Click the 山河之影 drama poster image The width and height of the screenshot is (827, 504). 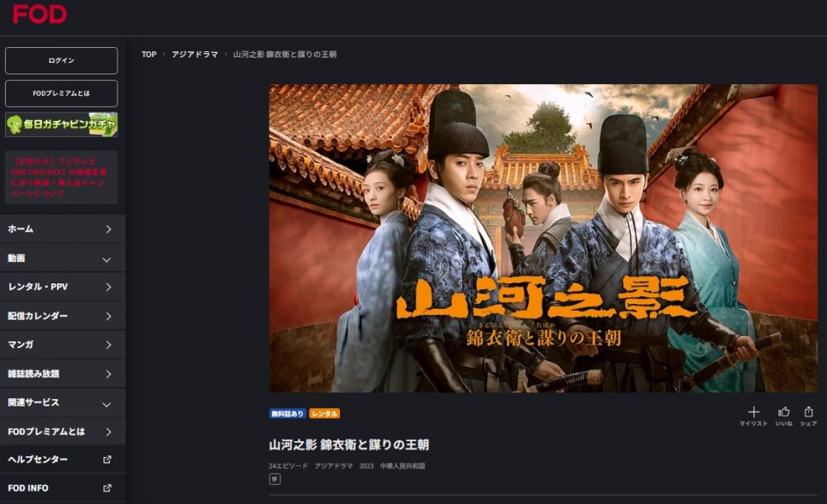[x=543, y=238]
